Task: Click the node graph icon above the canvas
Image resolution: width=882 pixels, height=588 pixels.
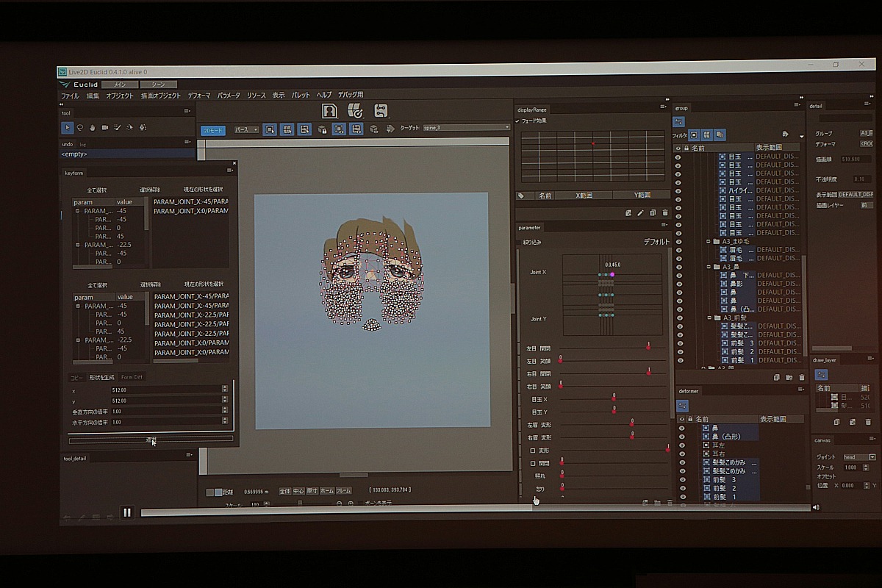Action: tap(381, 110)
